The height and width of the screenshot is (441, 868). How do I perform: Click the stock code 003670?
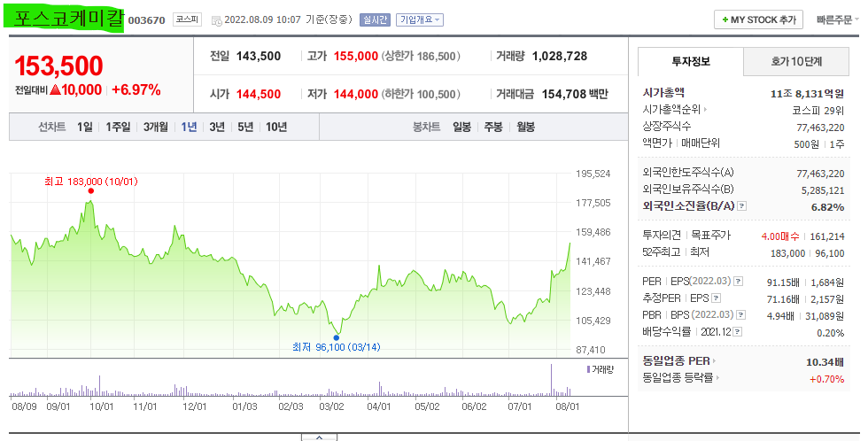click(x=147, y=20)
